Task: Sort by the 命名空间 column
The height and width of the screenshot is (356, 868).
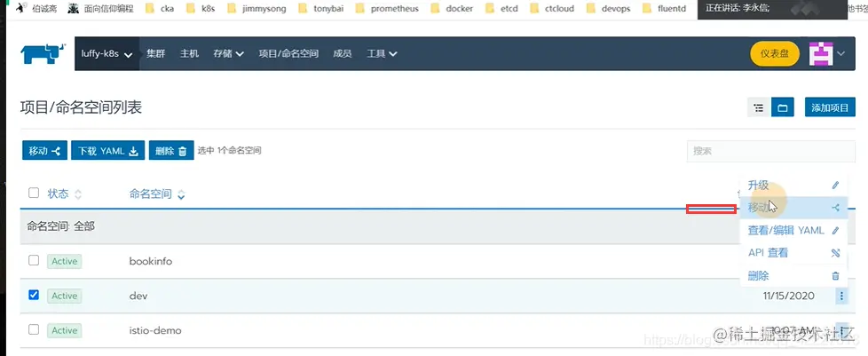Action: coord(157,194)
